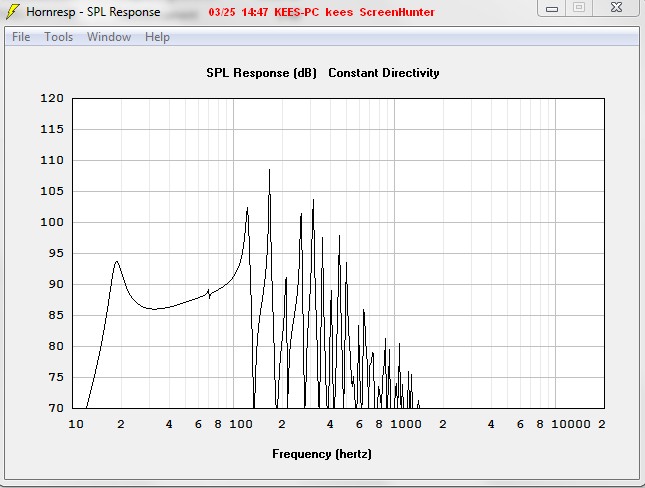Screen dimensions: 645x488
Task: Click the low-frequency curve peak near 94 dB
Action: coord(117,262)
